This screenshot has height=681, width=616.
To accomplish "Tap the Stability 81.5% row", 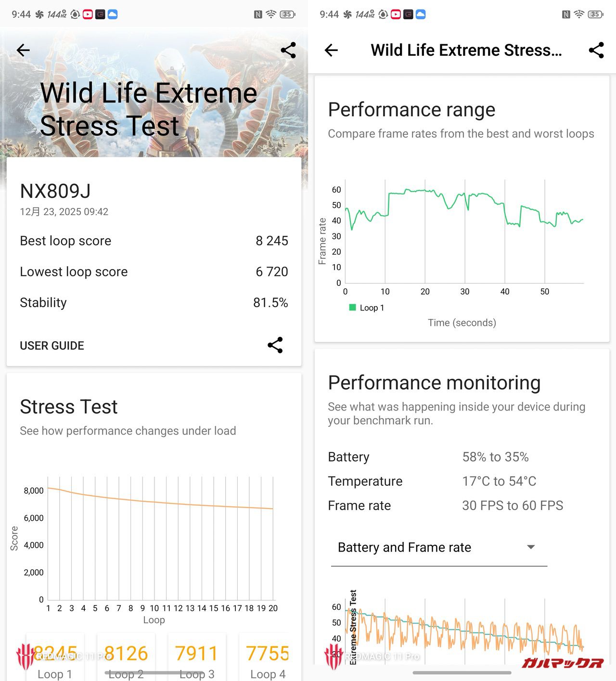I will pyautogui.click(x=154, y=303).
